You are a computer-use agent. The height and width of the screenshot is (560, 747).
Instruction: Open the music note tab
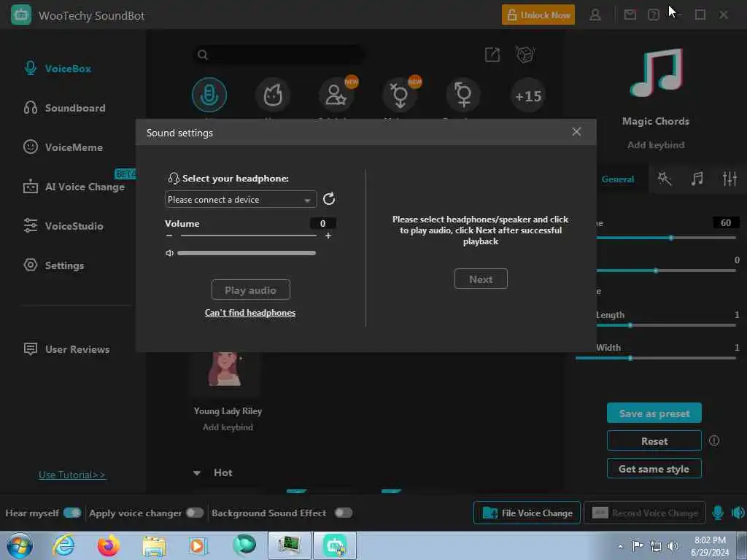click(697, 179)
